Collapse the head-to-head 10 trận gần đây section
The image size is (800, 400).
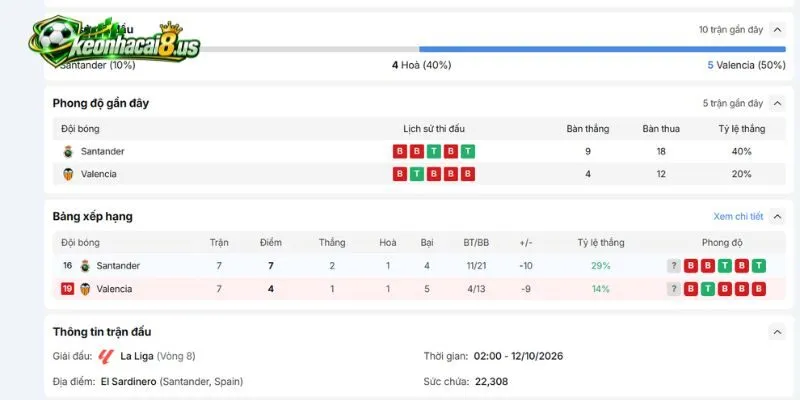coord(777,30)
